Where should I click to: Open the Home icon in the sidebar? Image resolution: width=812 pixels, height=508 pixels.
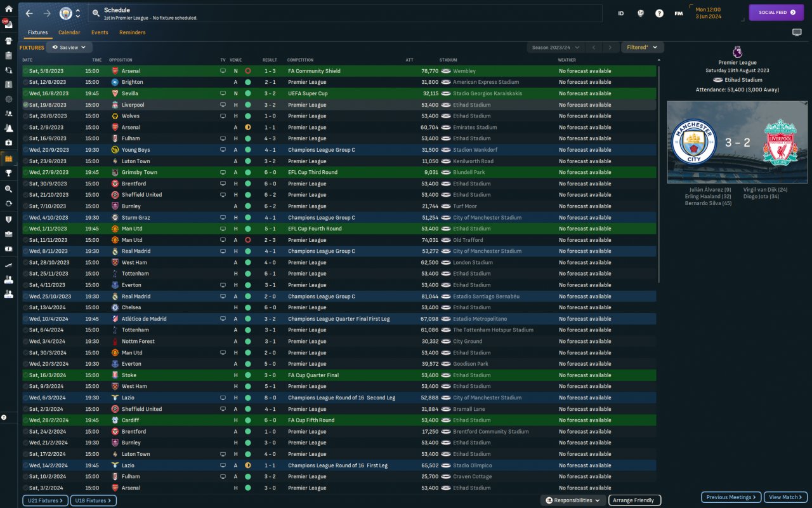9,10
